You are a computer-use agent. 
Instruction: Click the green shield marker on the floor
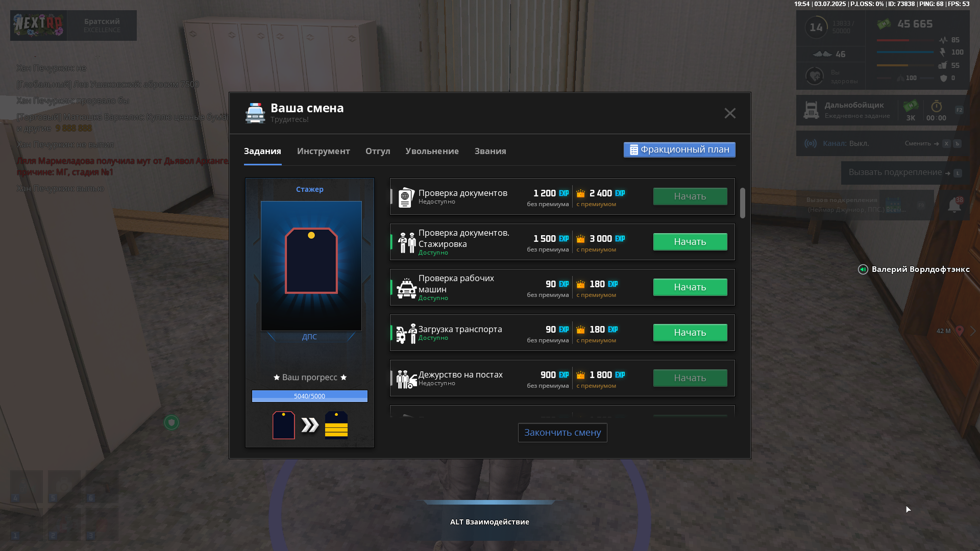click(171, 422)
